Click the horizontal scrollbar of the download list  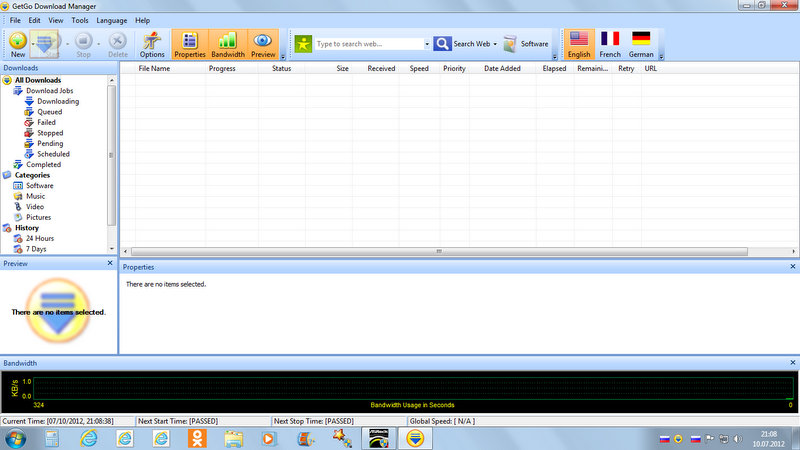pos(439,252)
